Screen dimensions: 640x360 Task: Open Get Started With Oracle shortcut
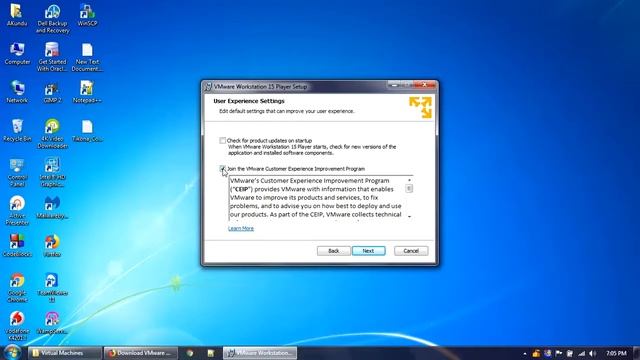click(52, 57)
